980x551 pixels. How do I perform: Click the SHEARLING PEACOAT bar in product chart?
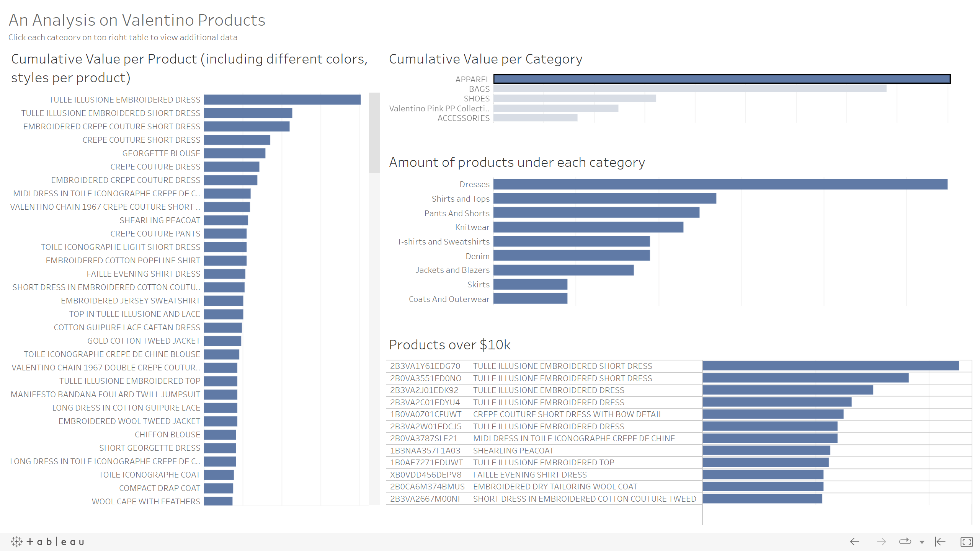coord(226,220)
